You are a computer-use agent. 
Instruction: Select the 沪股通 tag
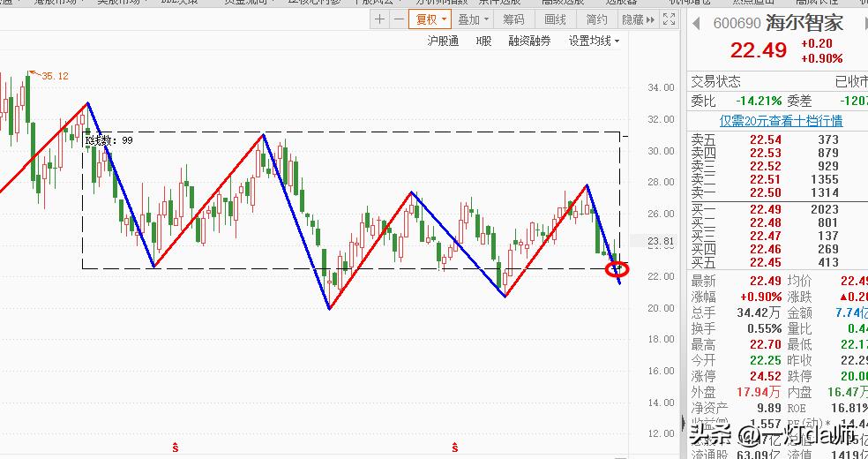coord(444,41)
